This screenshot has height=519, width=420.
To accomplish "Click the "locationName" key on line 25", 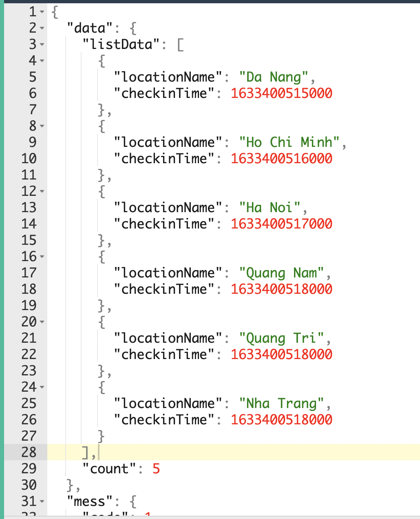I will tap(168, 404).
